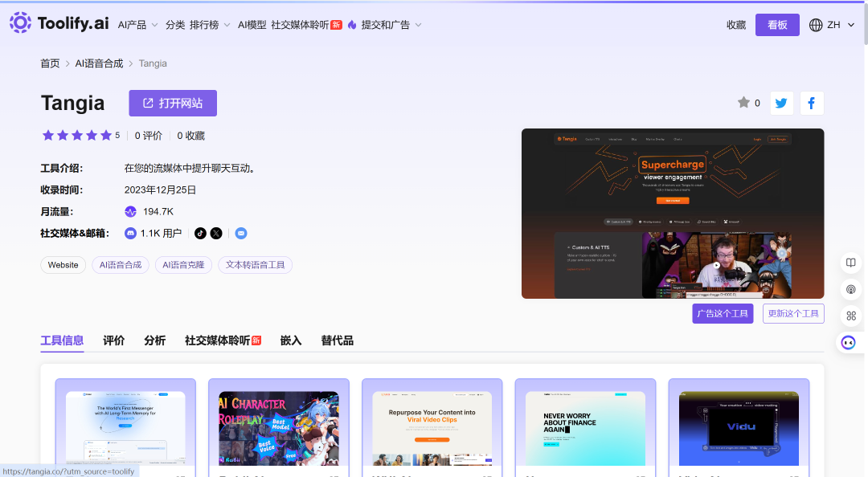Open the chatbot face icon in right sidebar

pyautogui.click(x=848, y=343)
